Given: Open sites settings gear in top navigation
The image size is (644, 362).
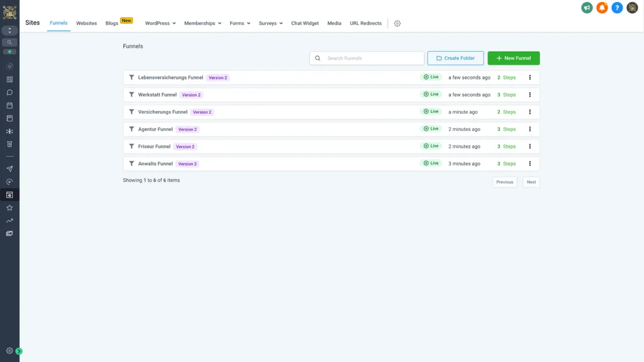Looking at the screenshot, I should pos(397,24).
